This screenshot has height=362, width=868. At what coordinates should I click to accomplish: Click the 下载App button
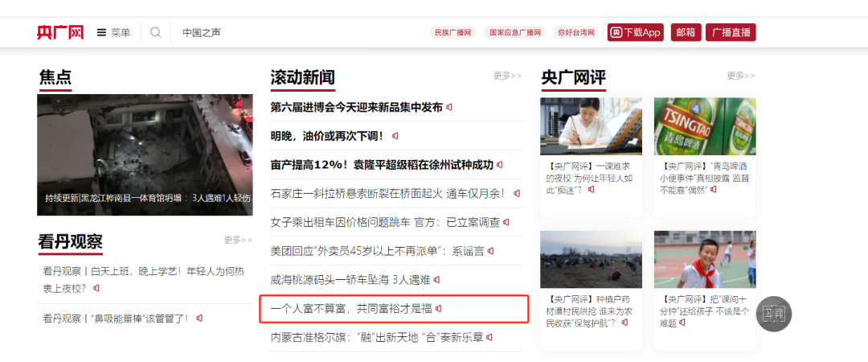coord(636,33)
